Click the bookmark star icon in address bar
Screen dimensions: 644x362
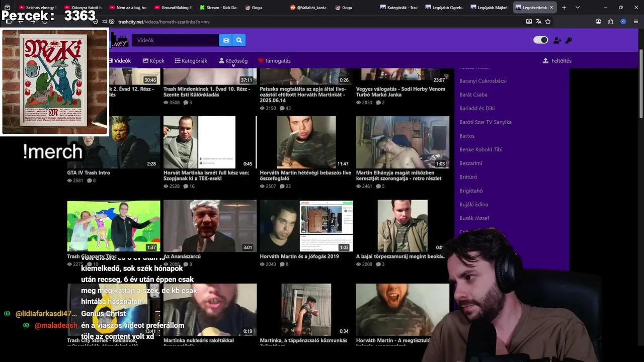(548, 22)
